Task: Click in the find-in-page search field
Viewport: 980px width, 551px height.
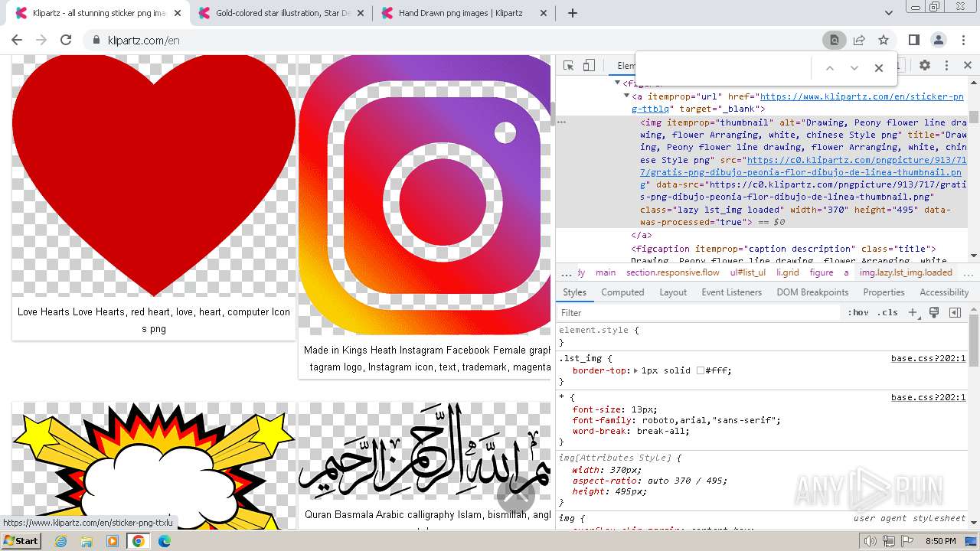Action: [x=724, y=68]
